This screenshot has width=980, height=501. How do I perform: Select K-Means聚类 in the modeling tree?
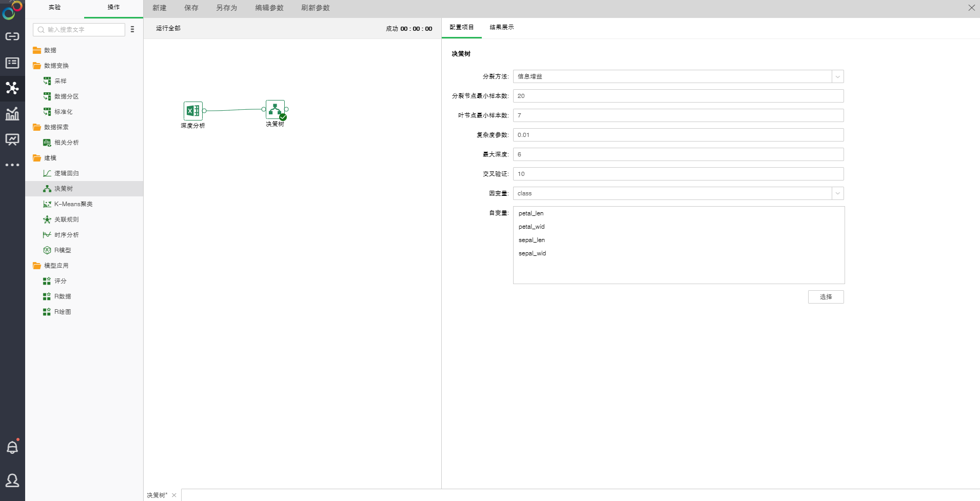(73, 204)
